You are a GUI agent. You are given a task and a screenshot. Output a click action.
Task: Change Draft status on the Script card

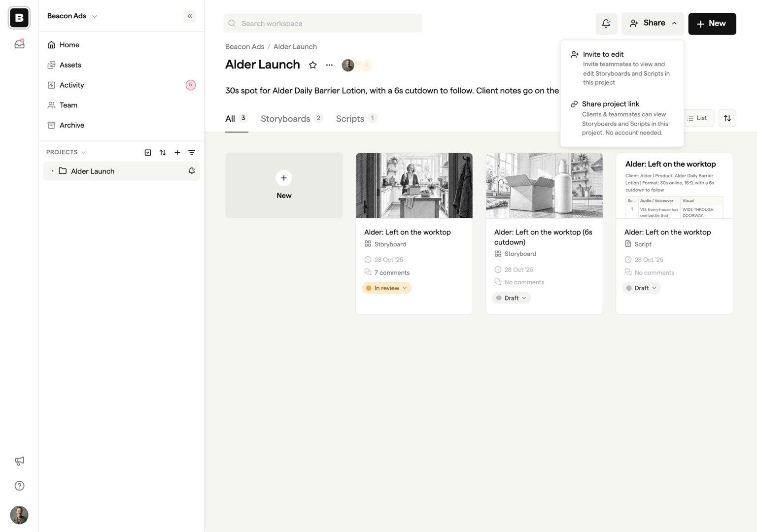pos(641,288)
